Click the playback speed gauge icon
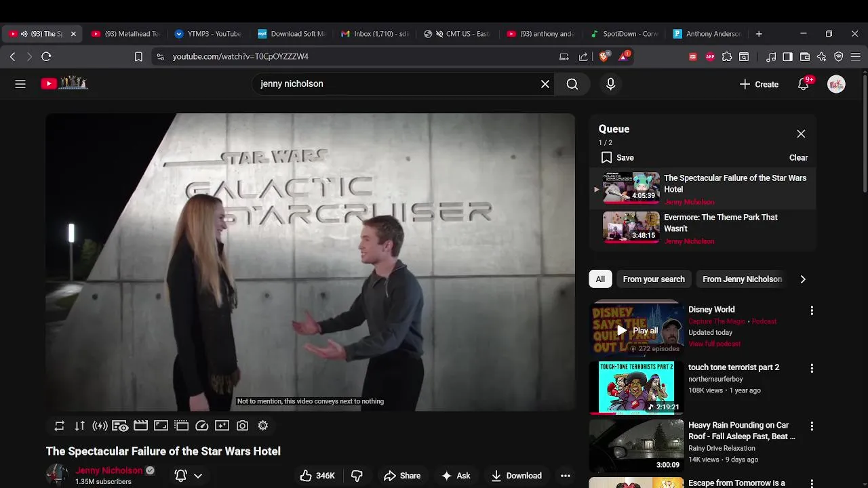The image size is (868, 488). (201, 426)
